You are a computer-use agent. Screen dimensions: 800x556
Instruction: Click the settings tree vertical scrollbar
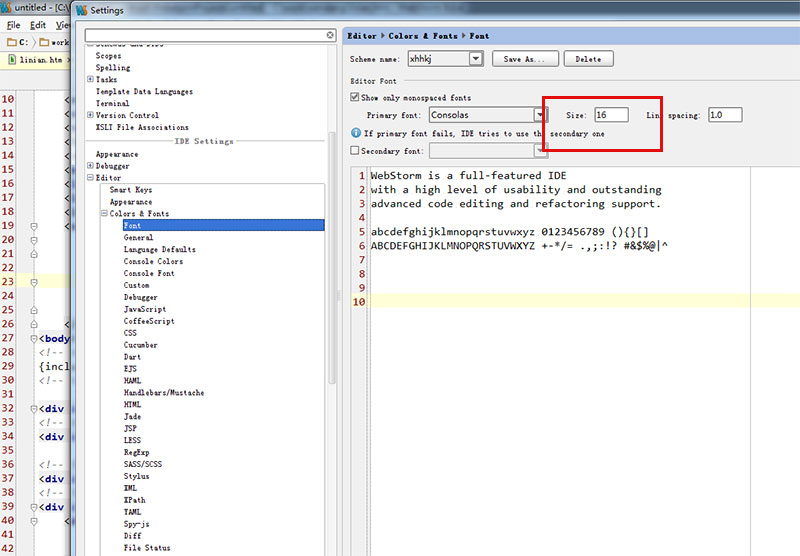pyautogui.click(x=332, y=258)
